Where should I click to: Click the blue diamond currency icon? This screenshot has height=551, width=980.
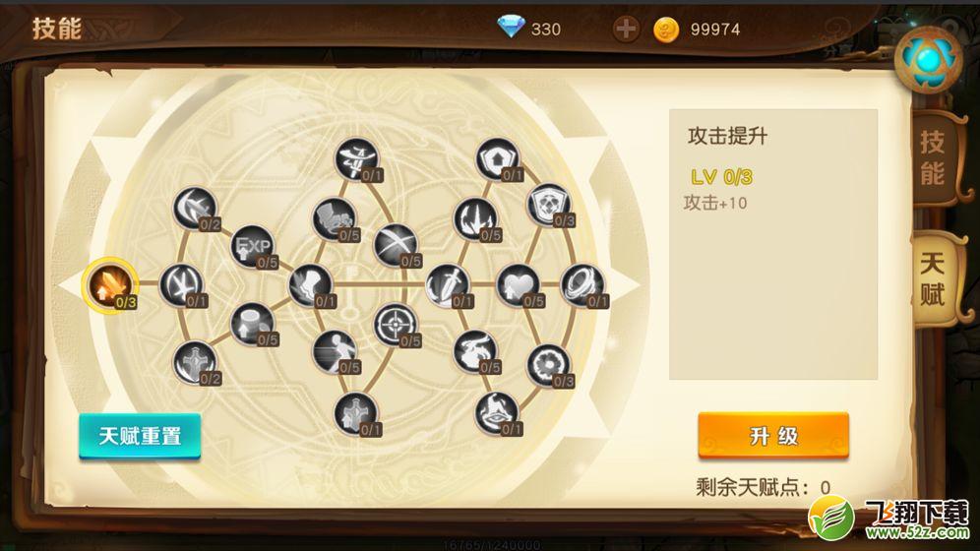tap(511, 27)
